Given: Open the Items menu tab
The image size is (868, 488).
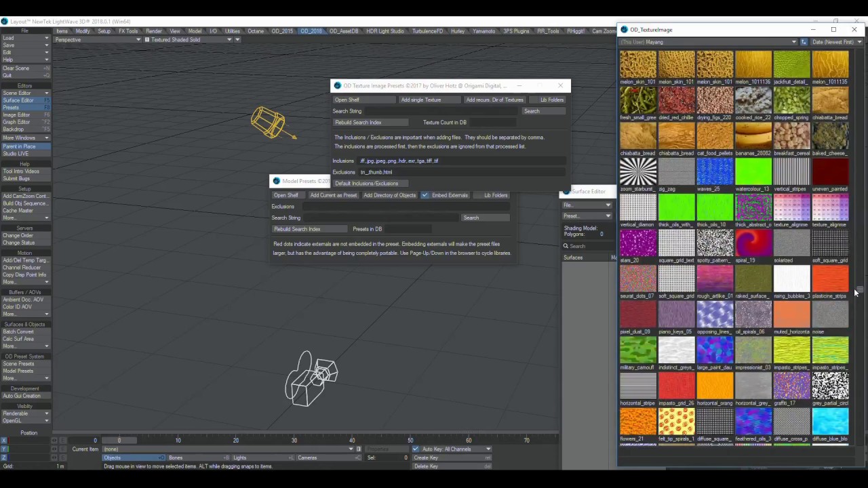Looking at the screenshot, I should coord(62,31).
